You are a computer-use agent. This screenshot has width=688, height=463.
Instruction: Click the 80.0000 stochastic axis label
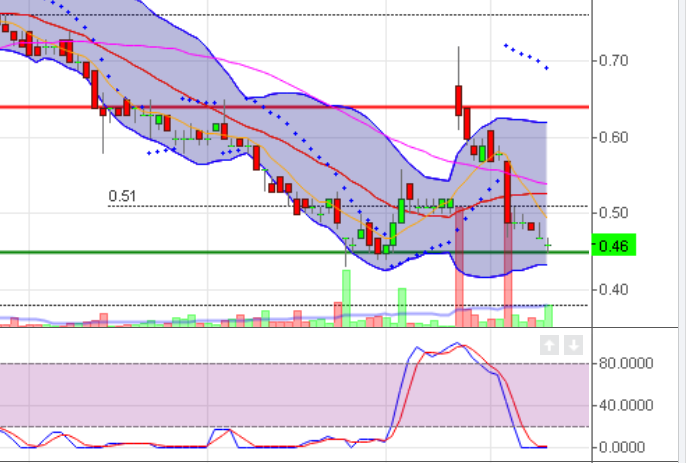point(626,363)
